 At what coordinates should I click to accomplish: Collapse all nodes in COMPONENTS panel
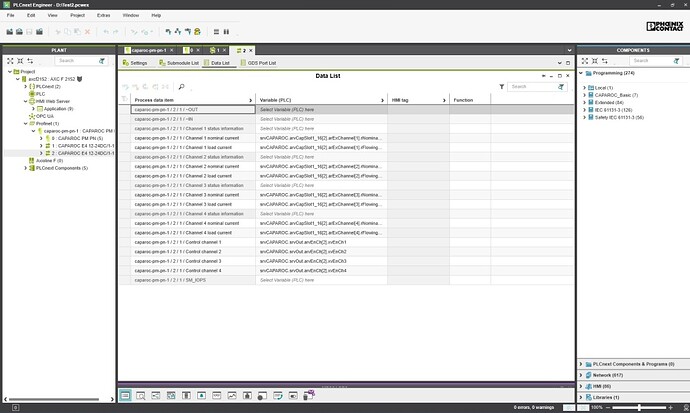pyautogui.click(x=595, y=61)
